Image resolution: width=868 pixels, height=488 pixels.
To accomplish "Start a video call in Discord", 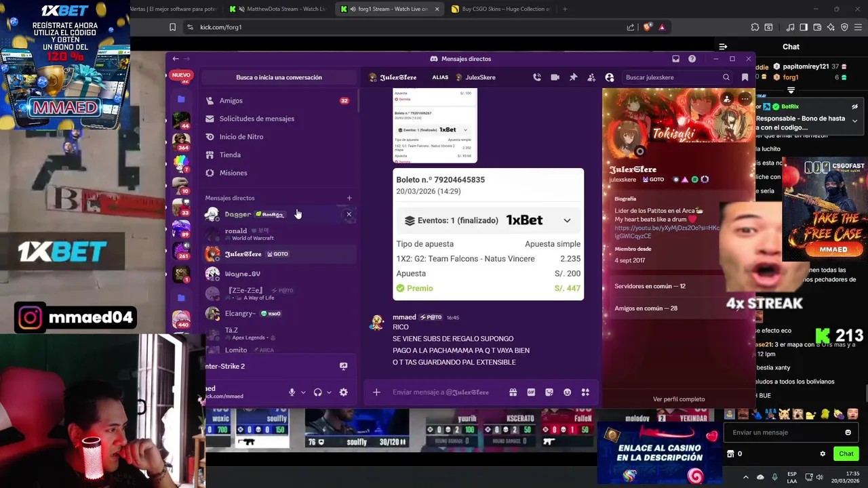I will click(555, 77).
